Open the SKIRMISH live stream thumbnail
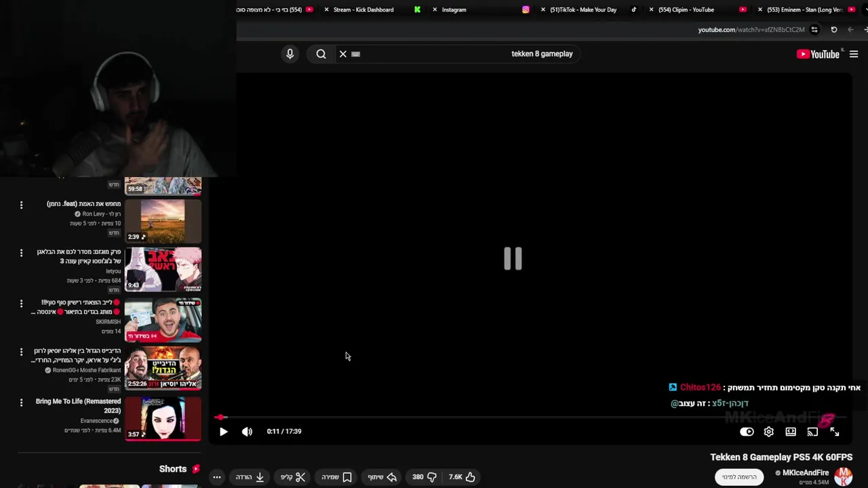The width and height of the screenshot is (868, 488). [163, 319]
